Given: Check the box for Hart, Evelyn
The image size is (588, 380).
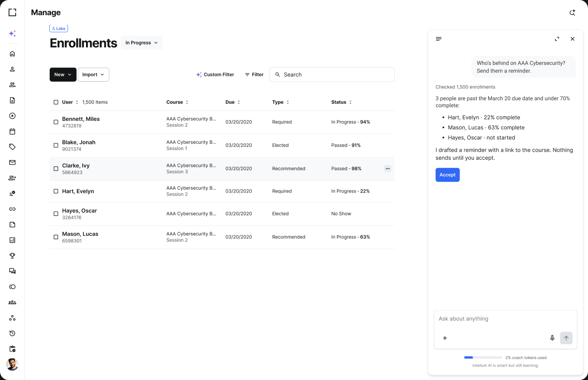Looking at the screenshot, I should (56, 191).
